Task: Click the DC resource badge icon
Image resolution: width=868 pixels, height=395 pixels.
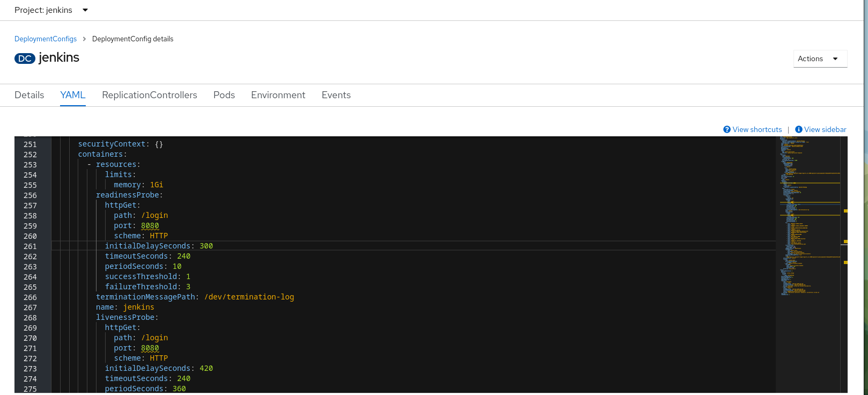Action: coord(25,58)
